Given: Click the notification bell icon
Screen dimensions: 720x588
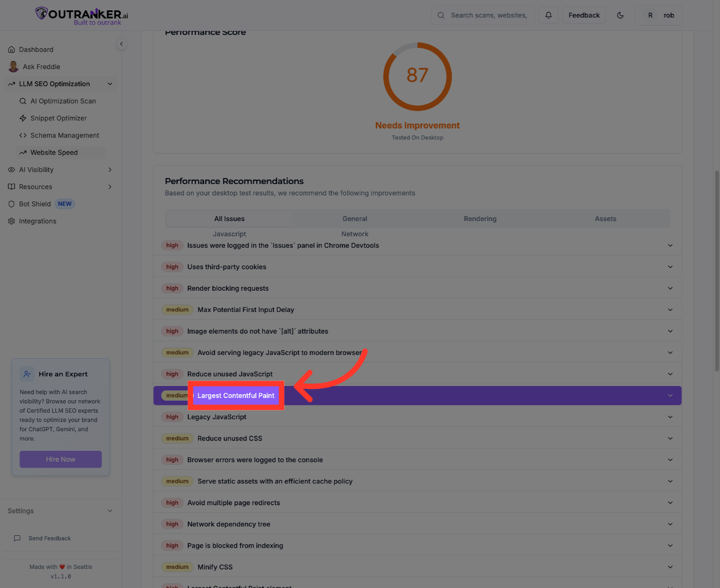Looking at the screenshot, I should pyautogui.click(x=548, y=15).
